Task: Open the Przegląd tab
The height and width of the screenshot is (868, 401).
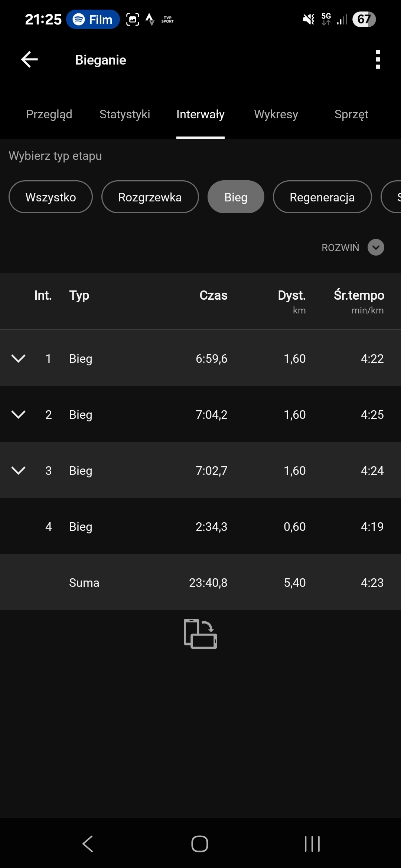Action: click(49, 114)
